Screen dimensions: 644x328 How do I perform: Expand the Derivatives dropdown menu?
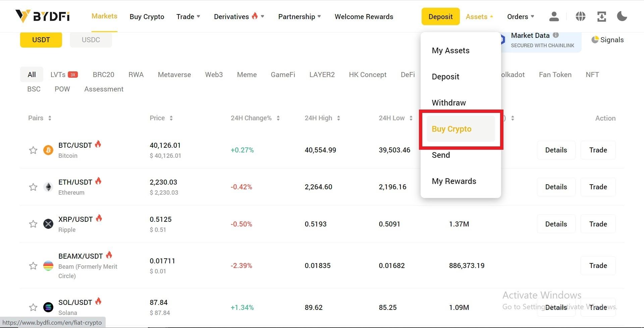(x=239, y=16)
